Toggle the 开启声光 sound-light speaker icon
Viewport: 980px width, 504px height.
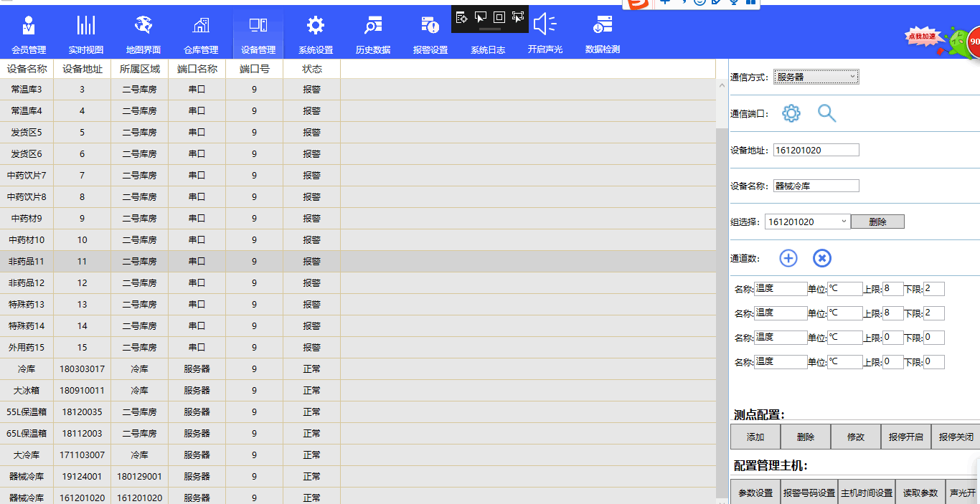pos(545,24)
